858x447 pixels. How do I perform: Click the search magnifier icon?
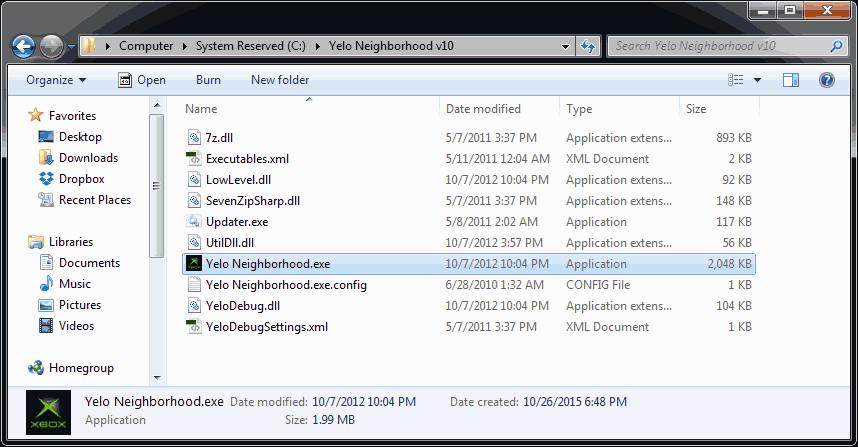(x=836, y=47)
